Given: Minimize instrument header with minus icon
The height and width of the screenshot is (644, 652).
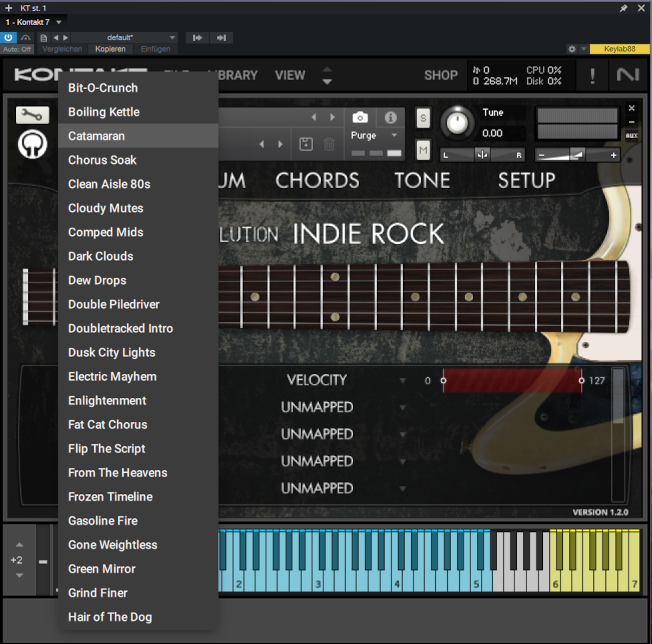Looking at the screenshot, I should tap(631, 122).
